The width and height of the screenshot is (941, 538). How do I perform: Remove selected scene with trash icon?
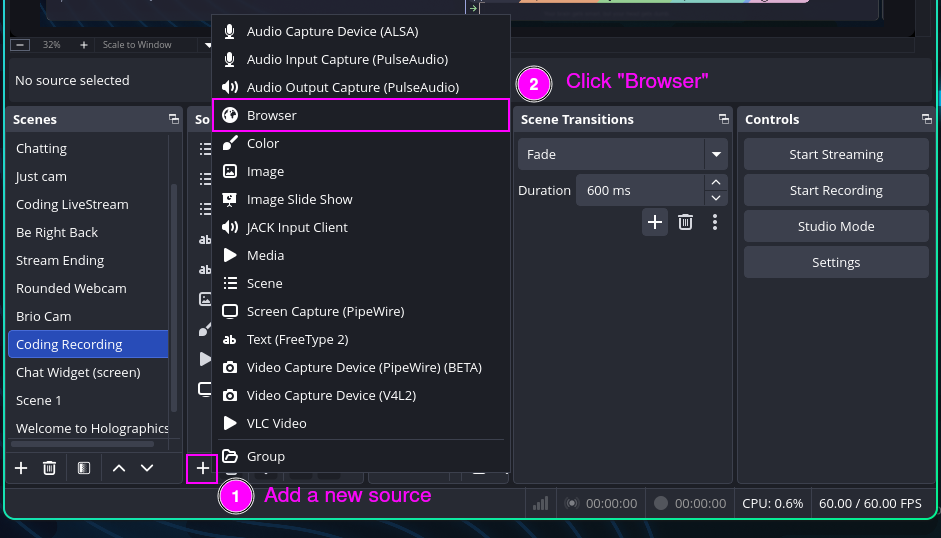tap(49, 468)
